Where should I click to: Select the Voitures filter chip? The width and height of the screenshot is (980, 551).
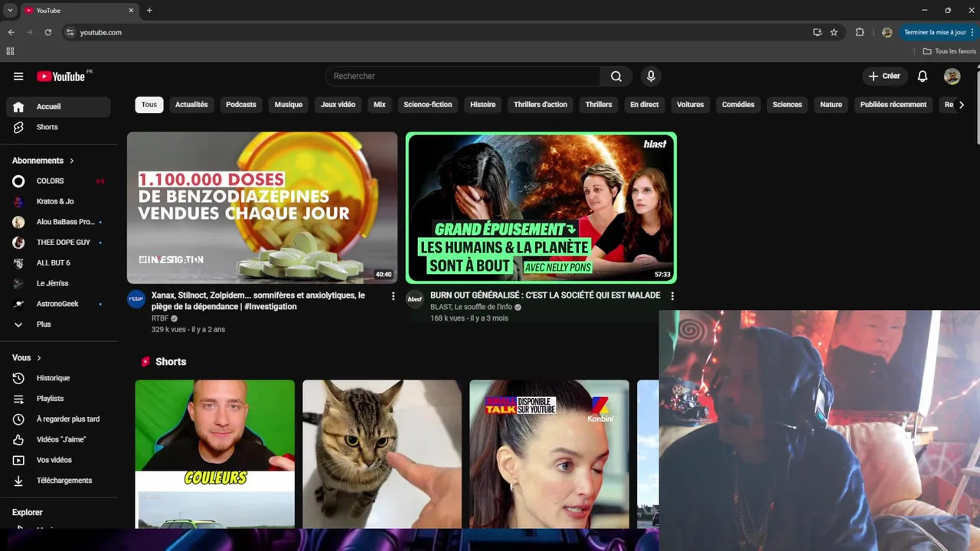pyautogui.click(x=690, y=105)
